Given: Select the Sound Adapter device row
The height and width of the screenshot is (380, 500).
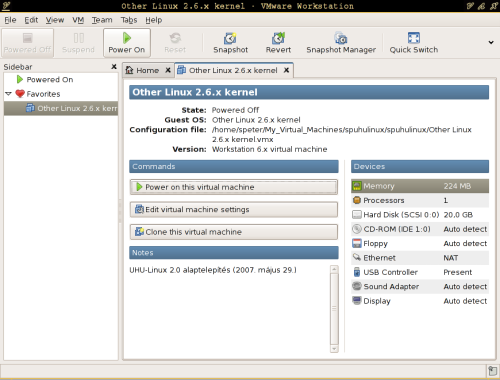Looking at the screenshot, I should point(420,286).
